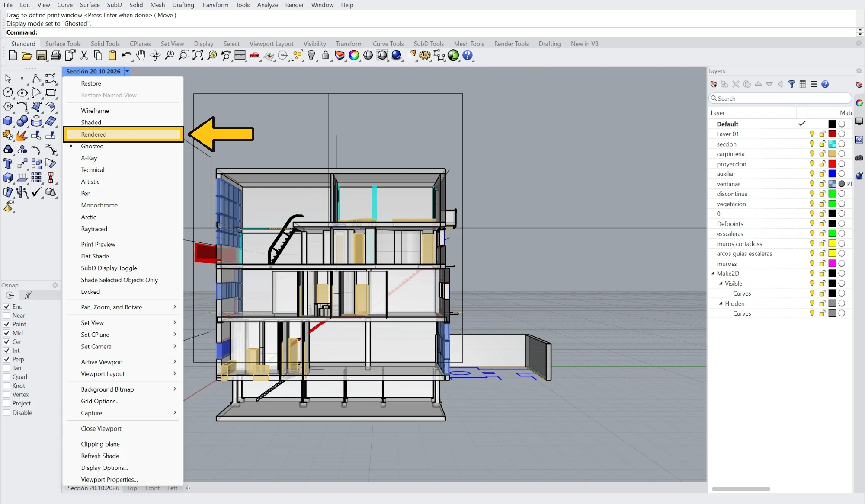The height and width of the screenshot is (504, 865).
Task: Click the light bulb icon in toolbar
Action: (311, 55)
